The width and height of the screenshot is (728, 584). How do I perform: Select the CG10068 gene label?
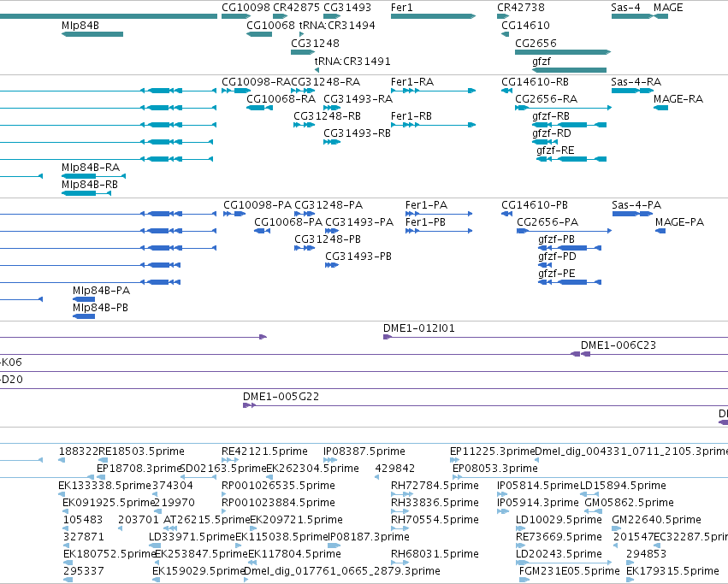270,26
